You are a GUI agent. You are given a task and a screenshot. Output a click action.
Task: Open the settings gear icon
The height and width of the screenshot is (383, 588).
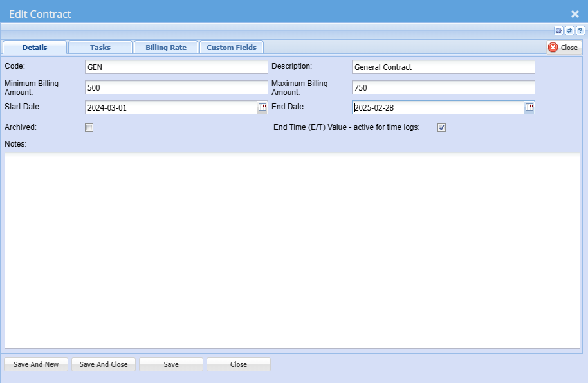[x=558, y=31]
